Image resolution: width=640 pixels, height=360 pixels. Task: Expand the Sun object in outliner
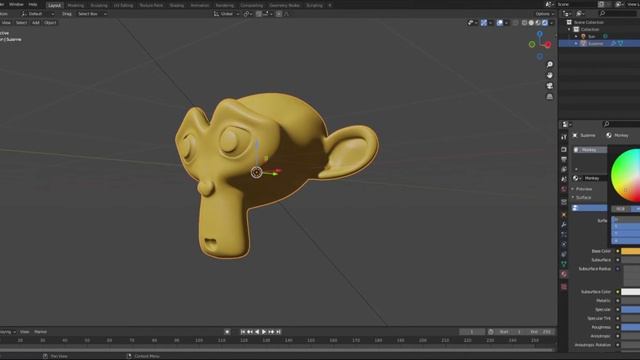click(x=576, y=36)
